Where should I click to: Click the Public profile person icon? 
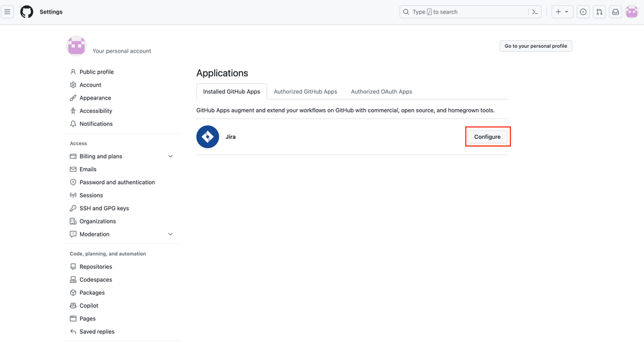73,72
